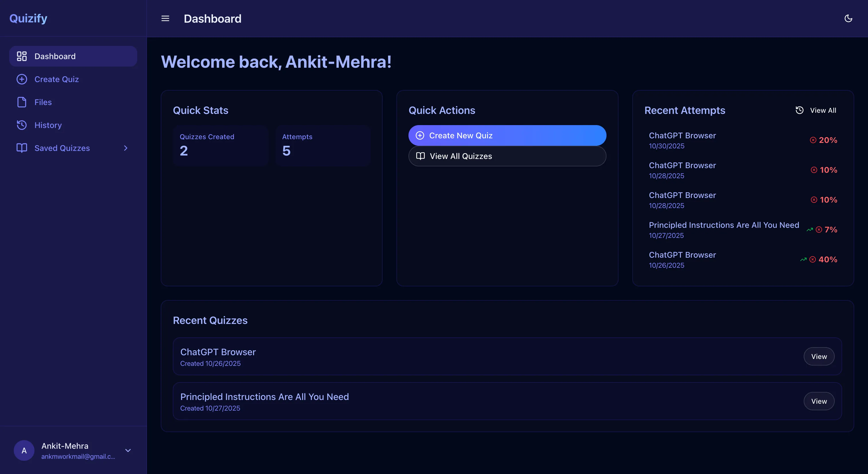The width and height of the screenshot is (868, 474).
Task: Expand the user profile chevron at bottom
Action: 128,450
